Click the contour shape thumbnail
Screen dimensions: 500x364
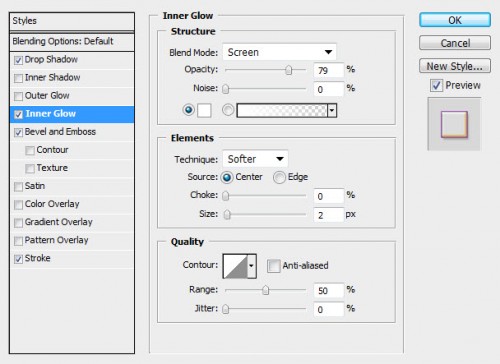pyautogui.click(x=235, y=266)
